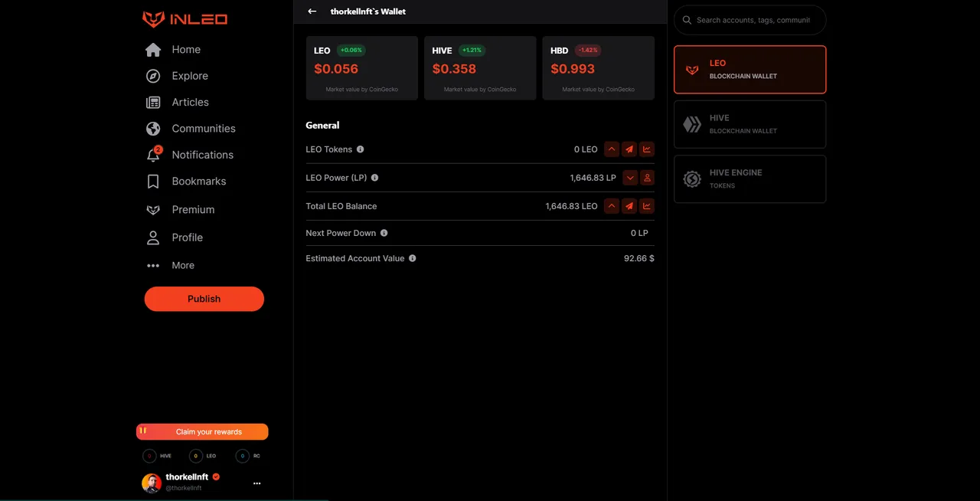
Task: Show info for Next Power Down
Action: point(384,233)
